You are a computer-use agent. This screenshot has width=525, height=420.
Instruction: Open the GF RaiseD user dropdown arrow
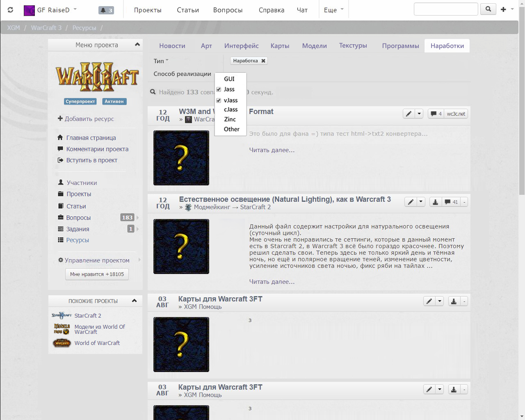75,9
